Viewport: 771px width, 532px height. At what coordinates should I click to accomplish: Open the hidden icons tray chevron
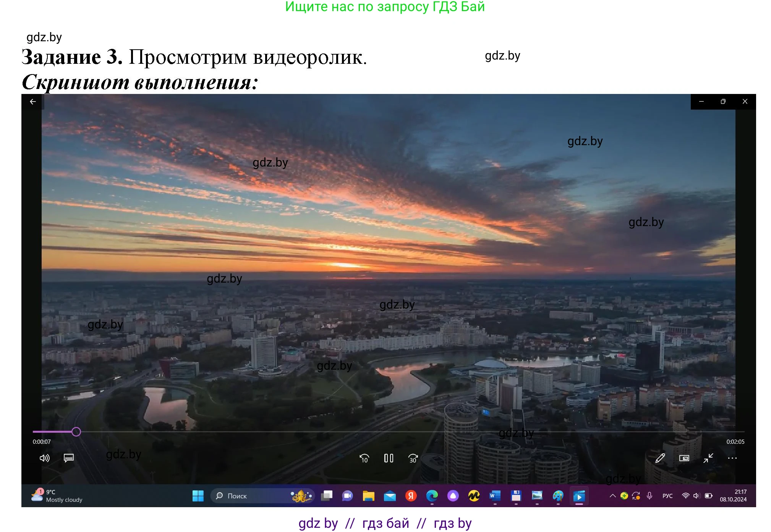612,496
